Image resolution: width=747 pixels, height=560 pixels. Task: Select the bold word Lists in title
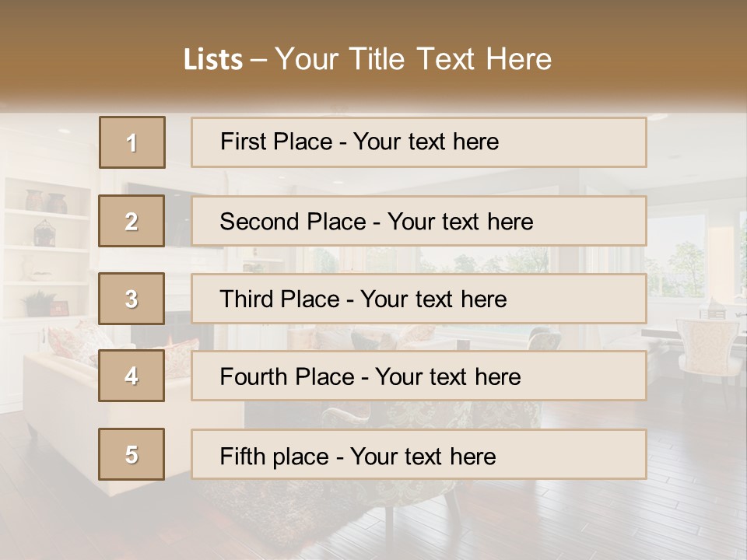point(213,59)
